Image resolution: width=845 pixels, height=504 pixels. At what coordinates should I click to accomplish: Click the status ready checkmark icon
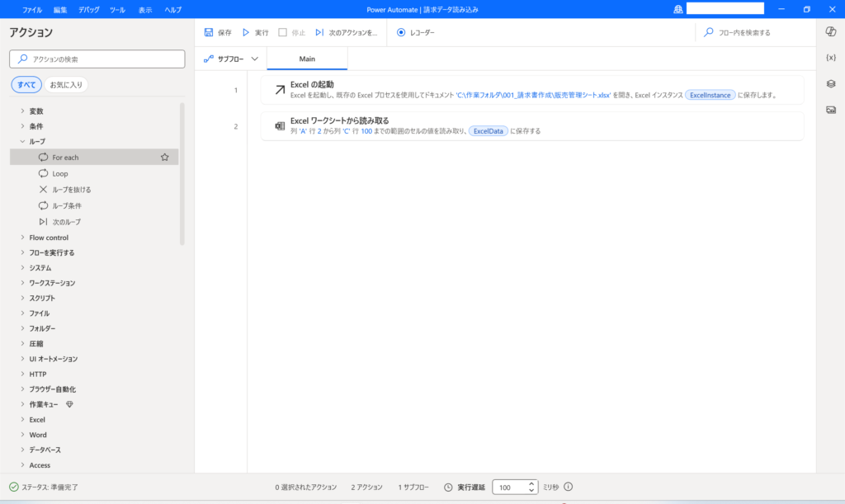pos(14,487)
